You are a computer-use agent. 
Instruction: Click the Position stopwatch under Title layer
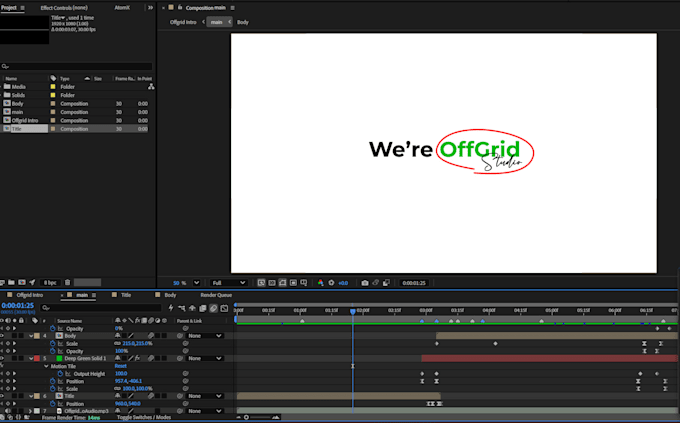(52, 403)
